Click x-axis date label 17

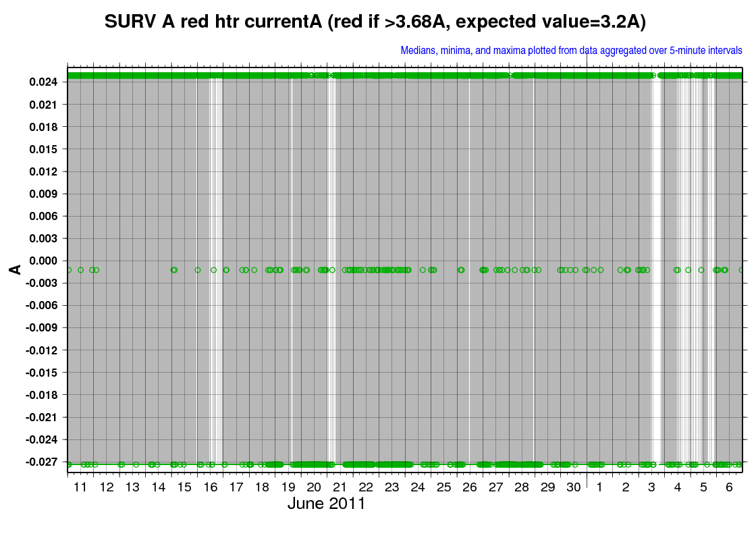(236, 487)
